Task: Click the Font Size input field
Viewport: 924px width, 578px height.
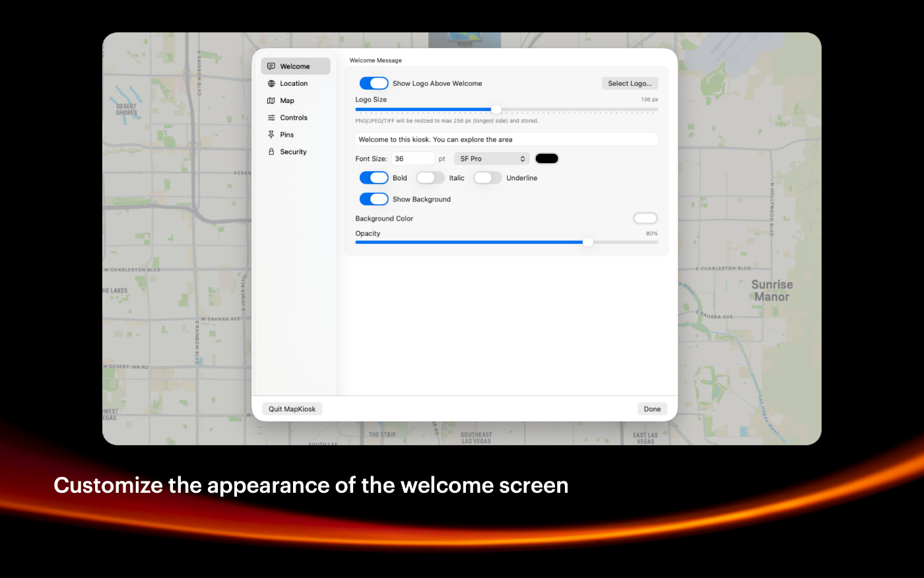Action: [x=412, y=159]
